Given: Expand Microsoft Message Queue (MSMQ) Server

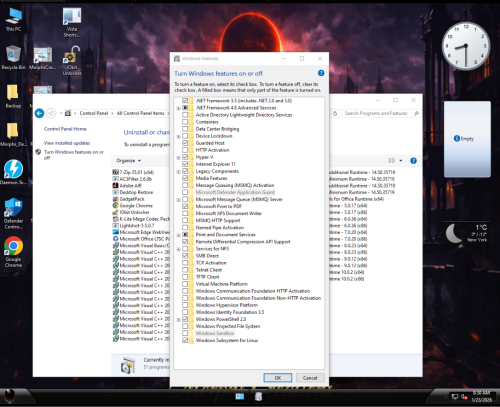Looking at the screenshot, I should tap(178, 200).
